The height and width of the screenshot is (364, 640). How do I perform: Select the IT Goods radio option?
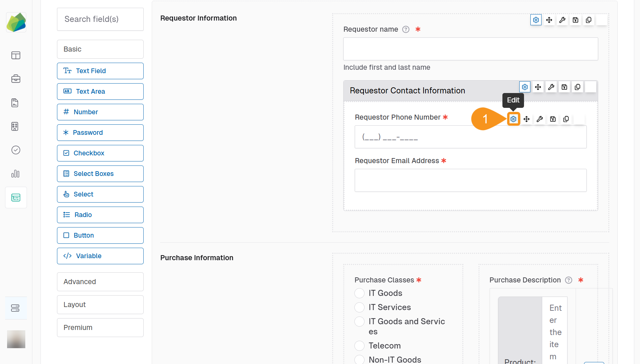(359, 293)
